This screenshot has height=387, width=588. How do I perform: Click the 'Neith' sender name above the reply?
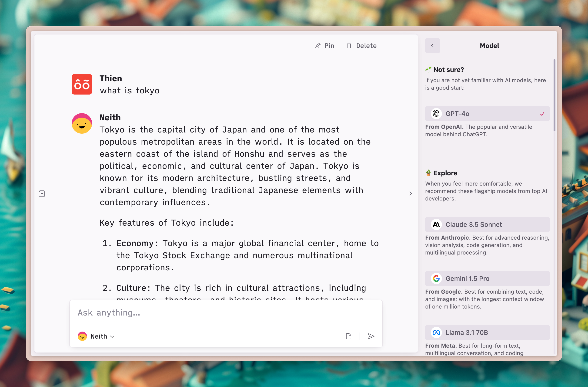click(x=110, y=117)
